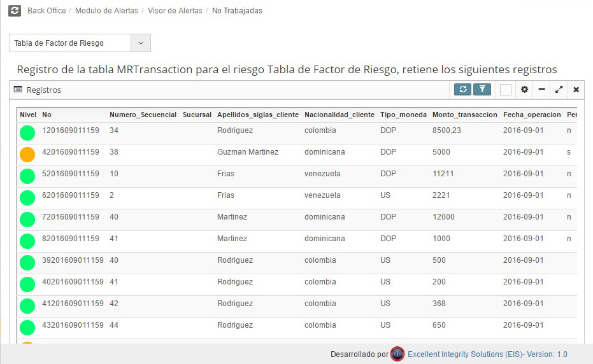Click the refresh icon beside the Back Office breadcrumb
593x364 pixels.
(x=15, y=11)
